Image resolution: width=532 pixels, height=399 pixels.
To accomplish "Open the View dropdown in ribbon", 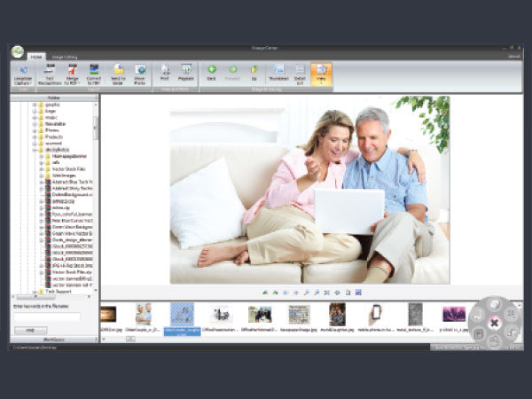I will [321, 73].
